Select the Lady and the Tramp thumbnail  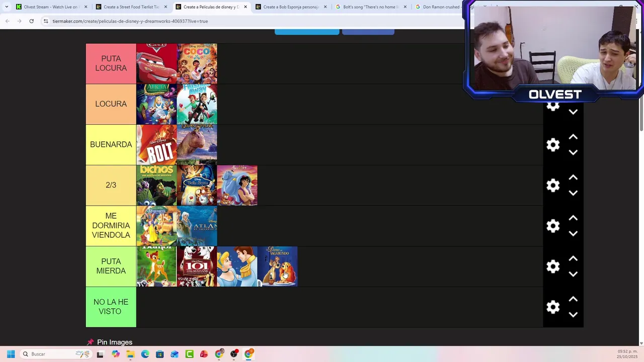click(277, 266)
